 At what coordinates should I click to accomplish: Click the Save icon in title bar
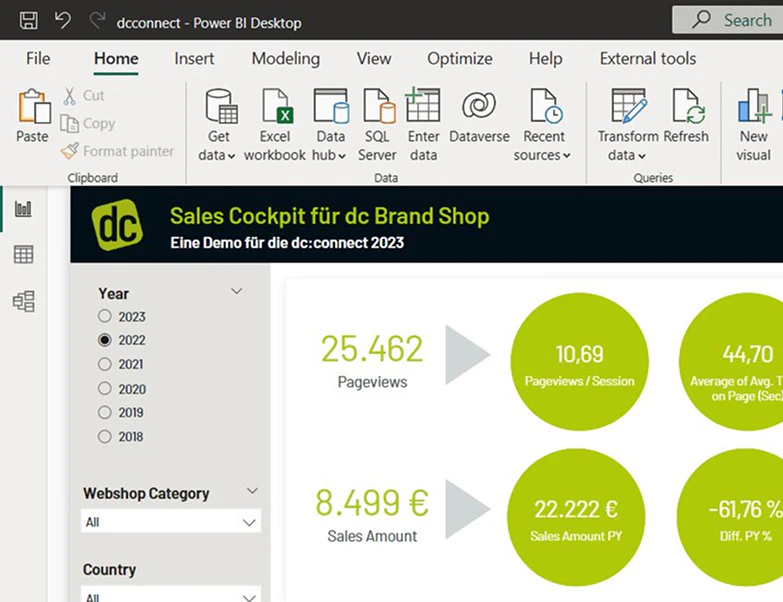(x=28, y=21)
